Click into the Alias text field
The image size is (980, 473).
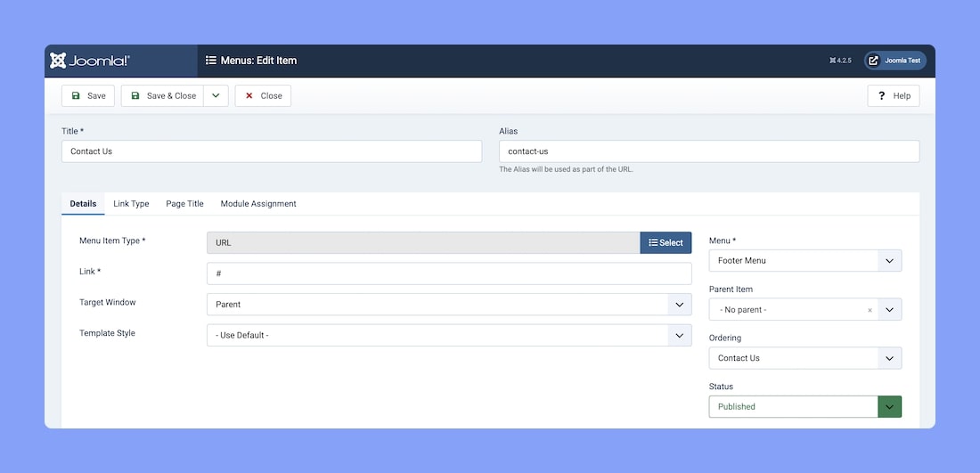(708, 151)
